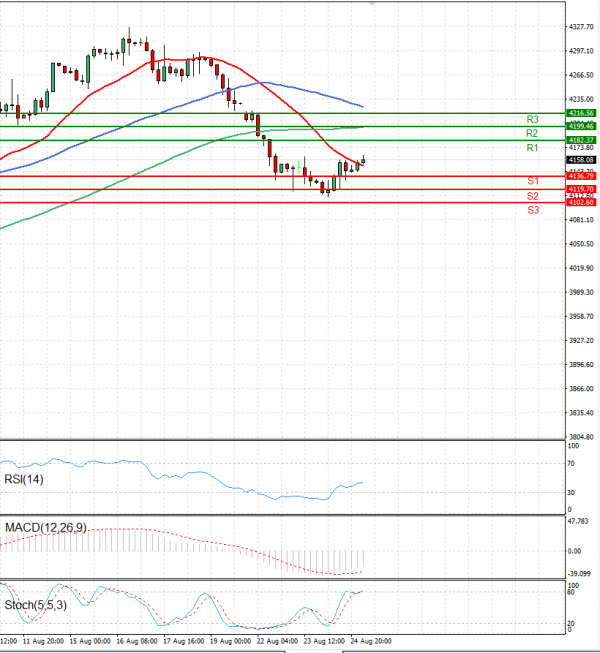Click the RSI 30 level value
600x653 pixels.
(x=571, y=492)
